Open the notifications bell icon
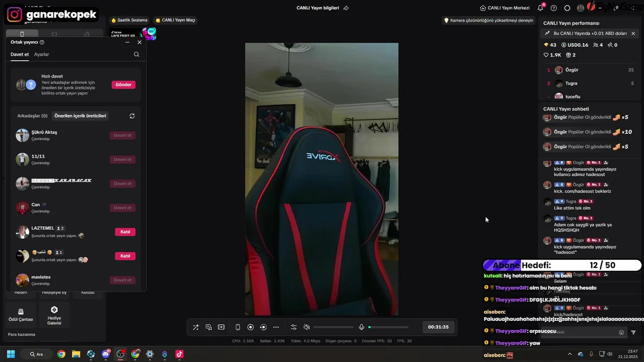Image resolution: width=644 pixels, height=362 pixels. click(x=540, y=8)
